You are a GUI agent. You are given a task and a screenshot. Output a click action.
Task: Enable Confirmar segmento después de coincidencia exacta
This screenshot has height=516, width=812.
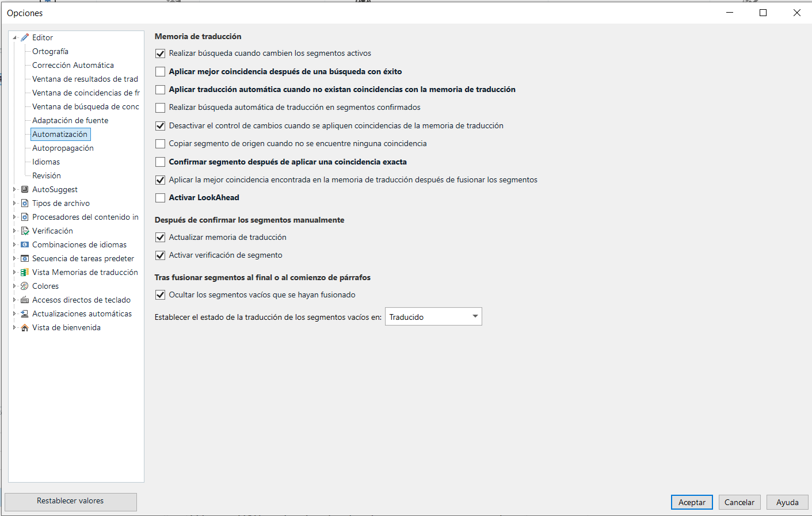161,162
